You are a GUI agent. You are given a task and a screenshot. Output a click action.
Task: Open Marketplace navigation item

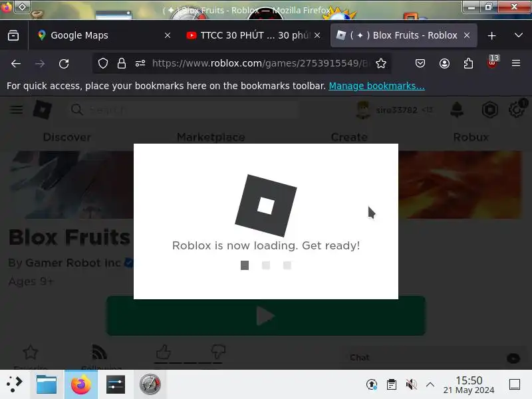click(x=211, y=137)
